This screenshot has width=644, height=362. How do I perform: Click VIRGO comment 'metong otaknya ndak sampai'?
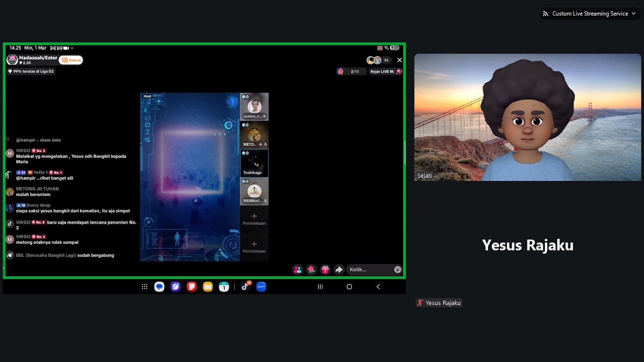click(x=47, y=239)
